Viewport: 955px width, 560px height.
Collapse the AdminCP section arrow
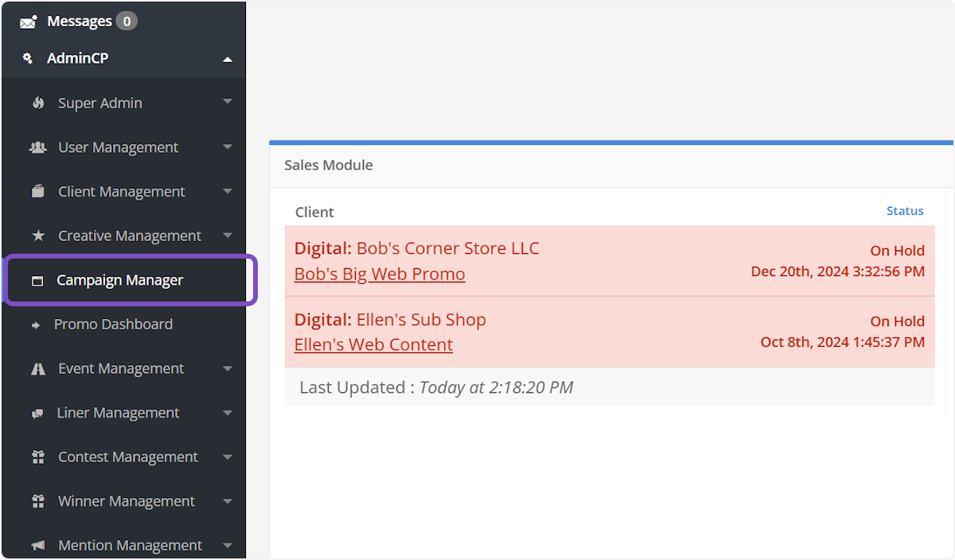tap(228, 59)
